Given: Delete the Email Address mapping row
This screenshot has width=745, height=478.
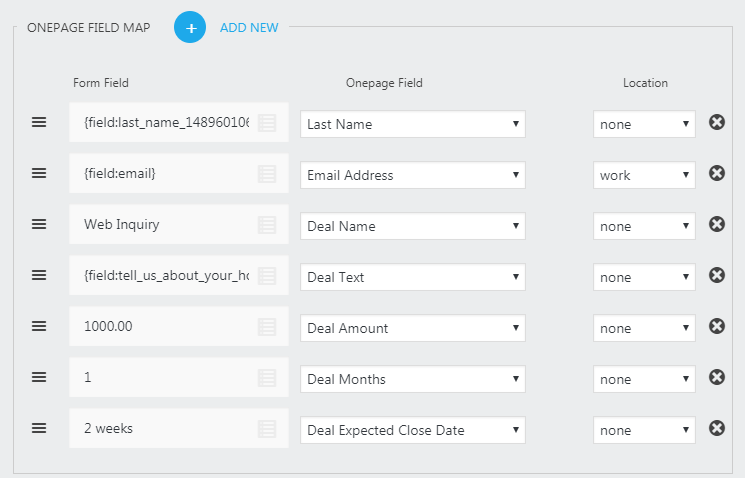Looking at the screenshot, I should [x=716, y=173].
